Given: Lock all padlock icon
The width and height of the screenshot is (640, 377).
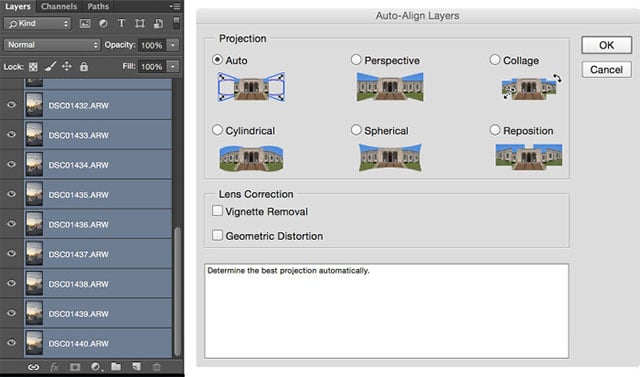Looking at the screenshot, I should (x=84, y=66).
